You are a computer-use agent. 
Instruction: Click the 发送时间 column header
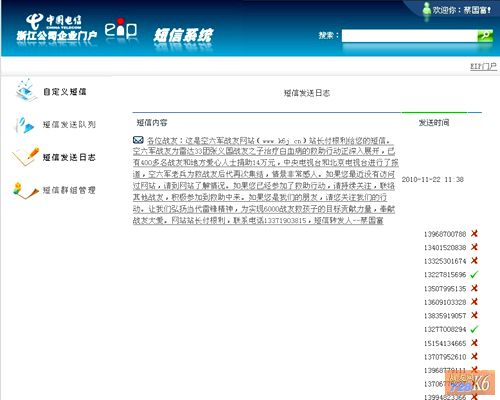pyautogui.click(x=434, y=123)
